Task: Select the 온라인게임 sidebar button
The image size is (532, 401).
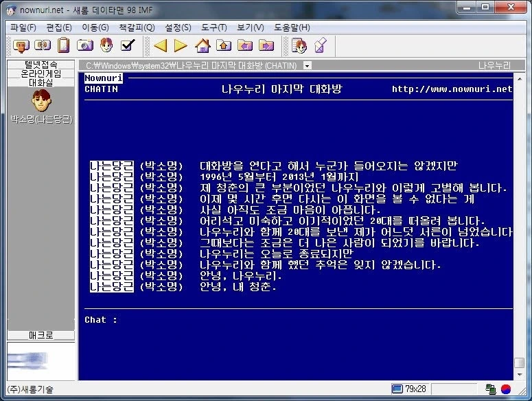Action: pyautogui.click(x=41, y=73)
